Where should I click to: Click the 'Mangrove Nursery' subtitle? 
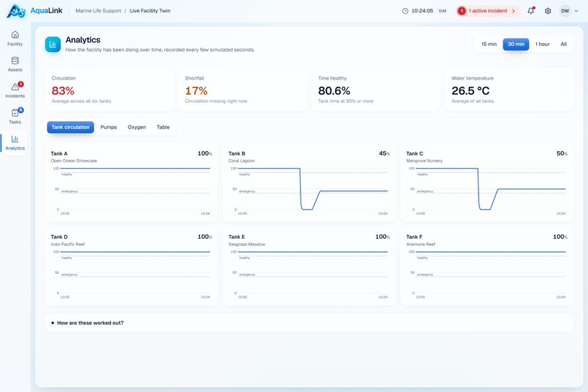[424, 161]
